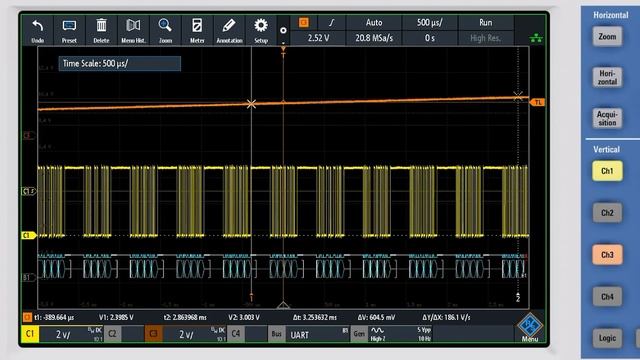Click the V2: 3.003 V readout
The height and width of the screenshot is (360, 640).
point(244,317)
